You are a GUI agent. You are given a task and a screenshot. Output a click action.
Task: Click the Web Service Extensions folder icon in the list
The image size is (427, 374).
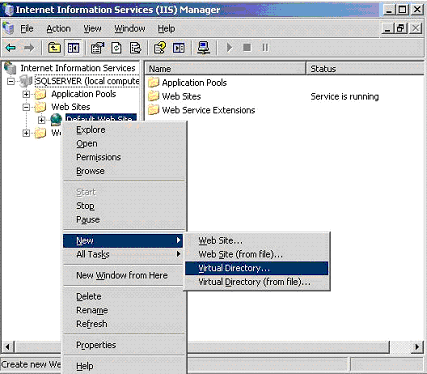coord(153,110)
